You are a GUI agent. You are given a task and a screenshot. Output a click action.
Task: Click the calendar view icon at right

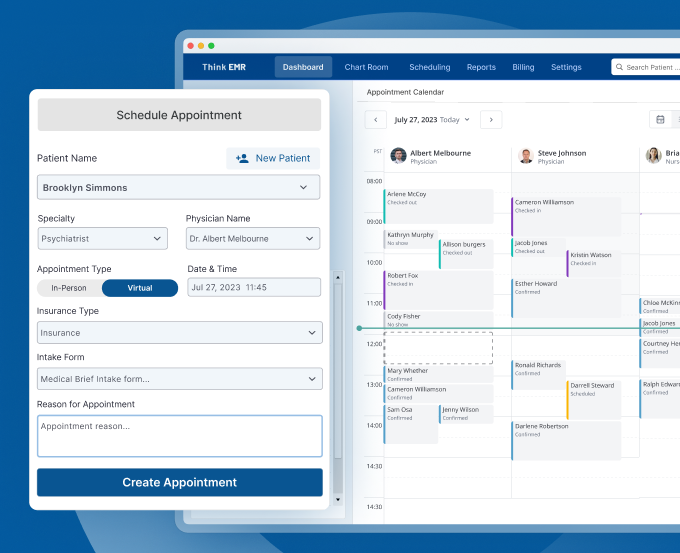point(660,120)
